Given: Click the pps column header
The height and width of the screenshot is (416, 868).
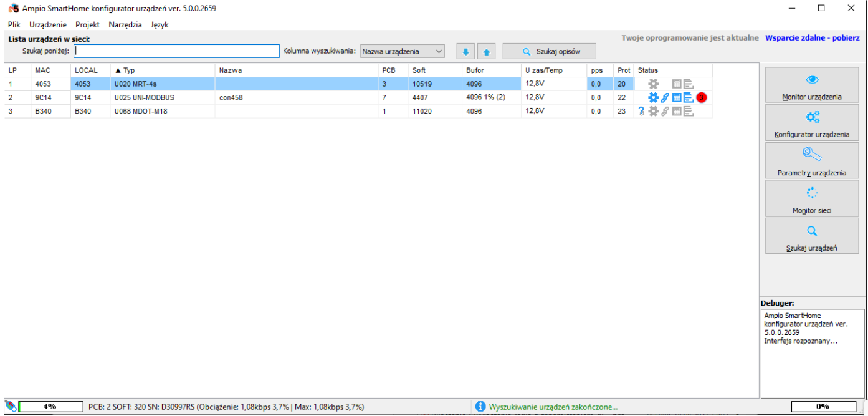Looking at the screenshot, I should pyautogui.click(x=600, y=70).
